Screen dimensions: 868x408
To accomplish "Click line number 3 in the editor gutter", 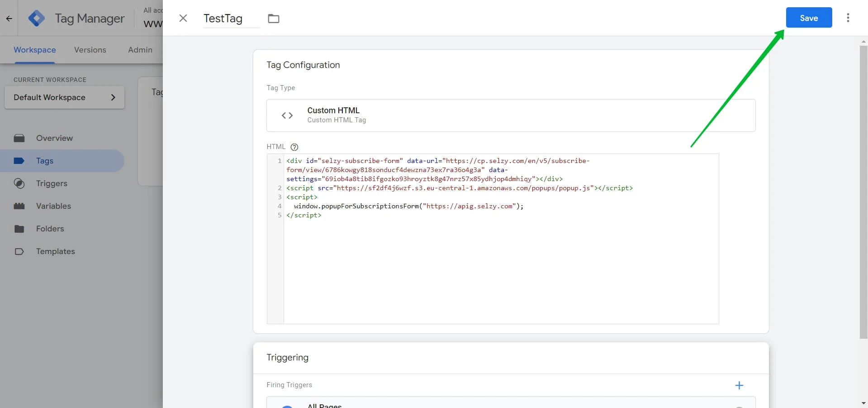I will 280,197.
